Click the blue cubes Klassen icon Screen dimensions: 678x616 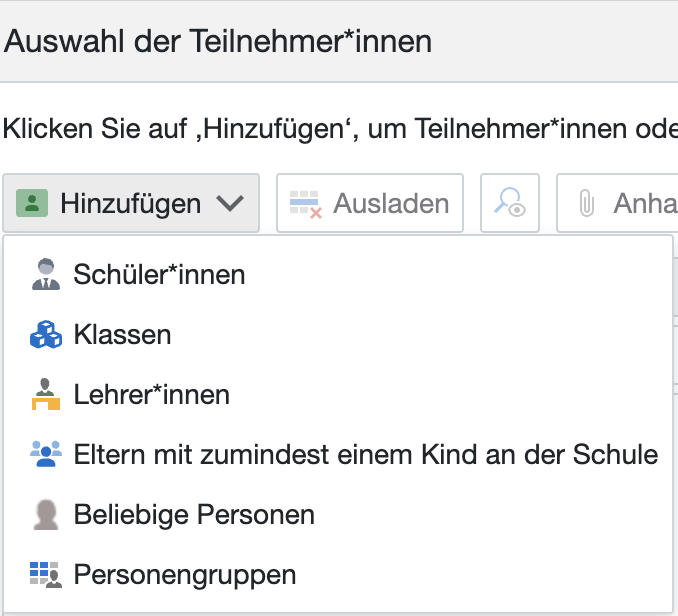click(x=46, y=335)
